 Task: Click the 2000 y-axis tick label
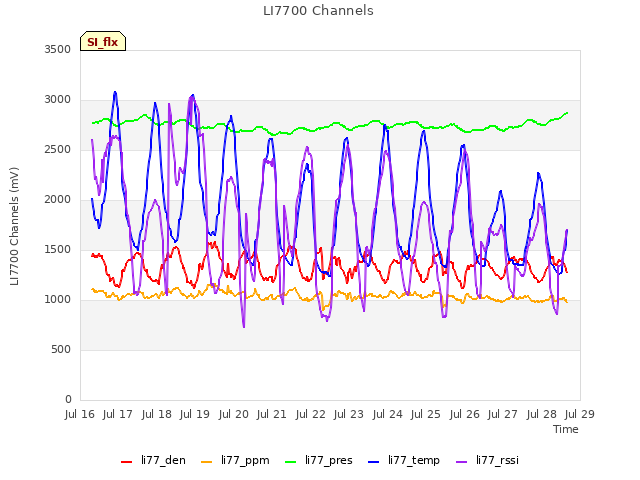(x=58, y=200)
